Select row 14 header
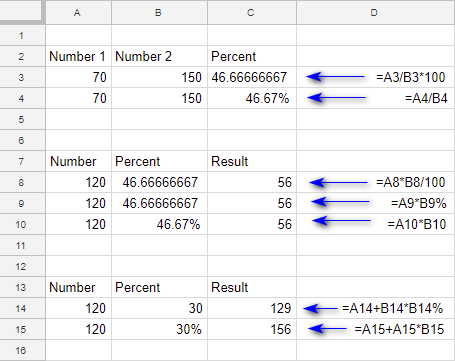Screen dimensions: 455x361 point(22,308)
